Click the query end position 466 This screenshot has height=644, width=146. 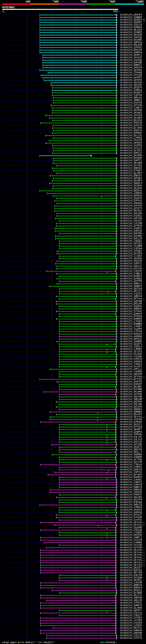(x=115, y=11)
